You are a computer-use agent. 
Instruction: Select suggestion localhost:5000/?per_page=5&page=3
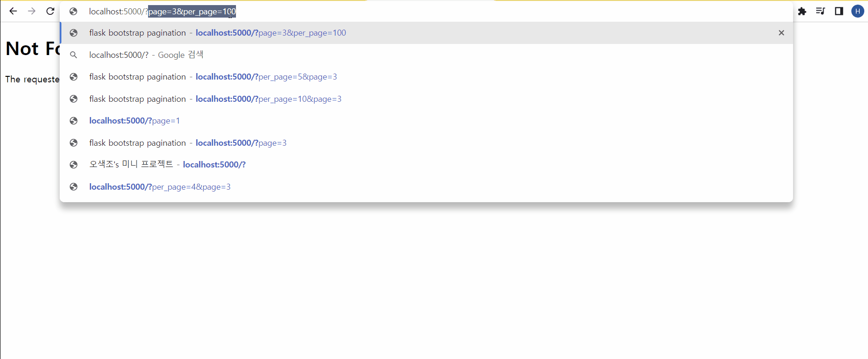tap(426, 77)
